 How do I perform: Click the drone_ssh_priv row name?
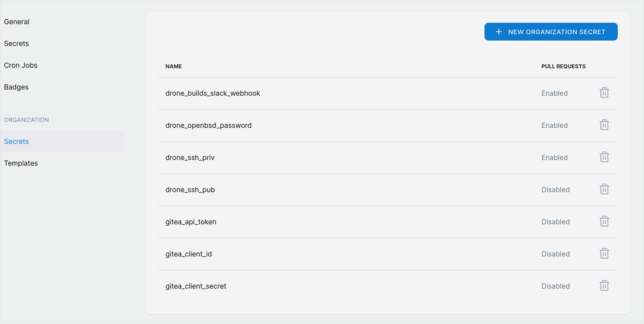190,158
